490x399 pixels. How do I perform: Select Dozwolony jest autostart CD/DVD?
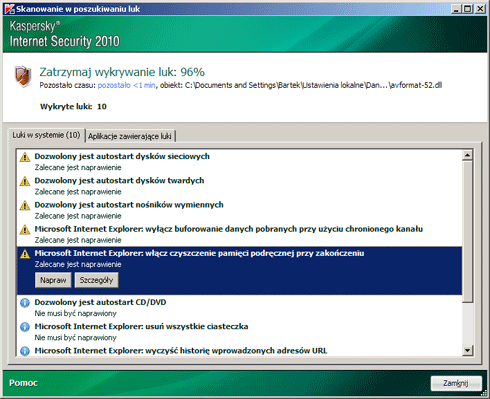239,308
